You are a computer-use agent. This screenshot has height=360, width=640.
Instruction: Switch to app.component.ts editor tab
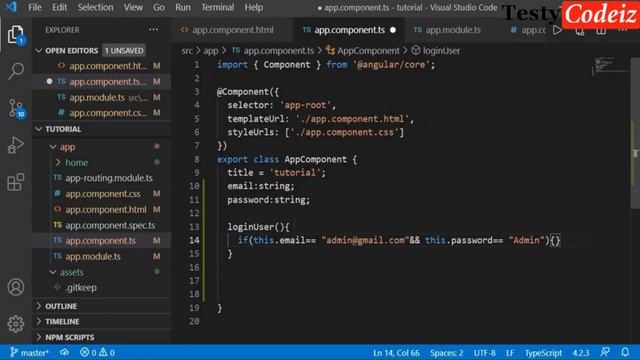tap(349, 30)
